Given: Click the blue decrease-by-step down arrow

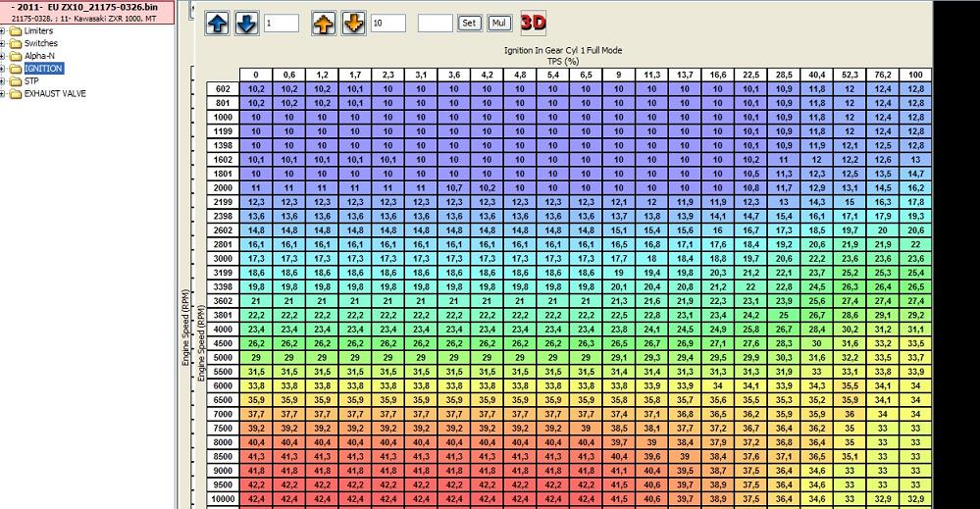Looking at the screenshot, I should pos(246,23).
